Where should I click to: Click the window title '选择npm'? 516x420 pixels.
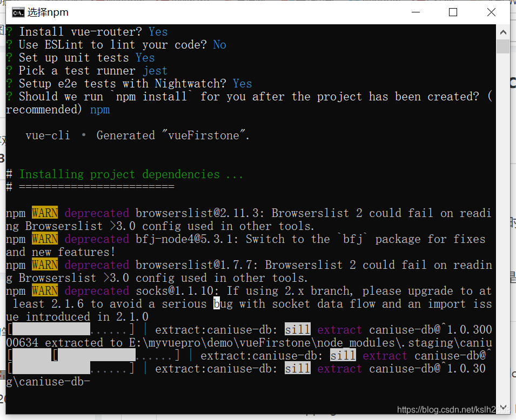pos(48,12)
